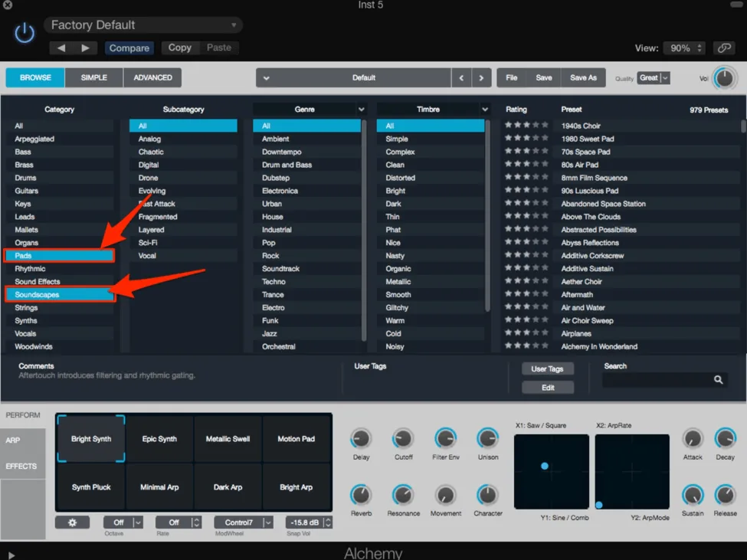Go to previous preset with left arrow
The image size is (747, 560).
click(x=61, y=47)
